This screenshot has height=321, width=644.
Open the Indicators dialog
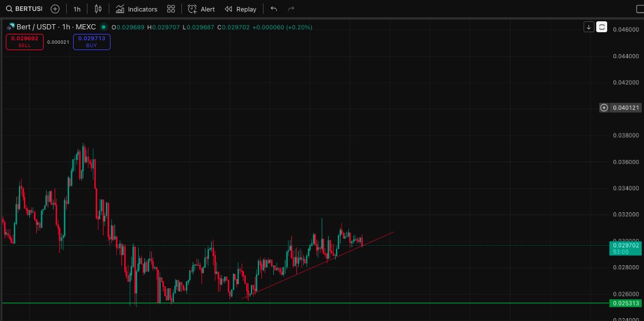(136, 9)
